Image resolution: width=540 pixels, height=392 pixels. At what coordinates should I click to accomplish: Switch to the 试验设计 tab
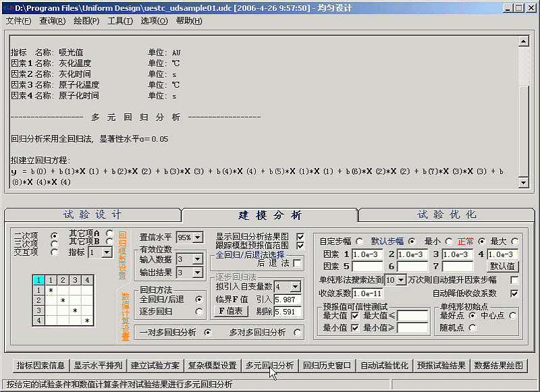[x=92, y=215]
